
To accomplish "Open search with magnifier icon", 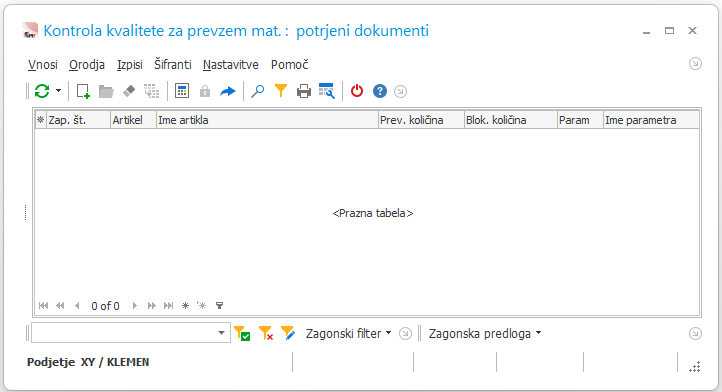I will tap(257, 91).
